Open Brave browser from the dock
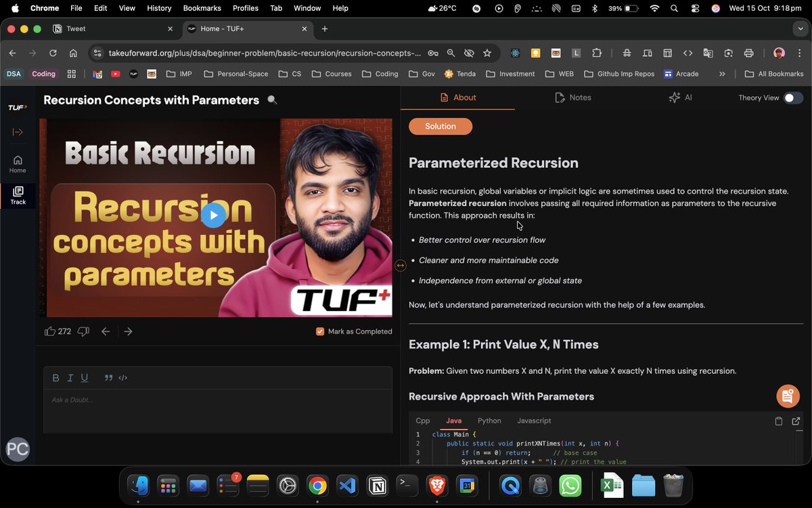The width and height of the screenshot is (812, 508). tap(436, 486)
